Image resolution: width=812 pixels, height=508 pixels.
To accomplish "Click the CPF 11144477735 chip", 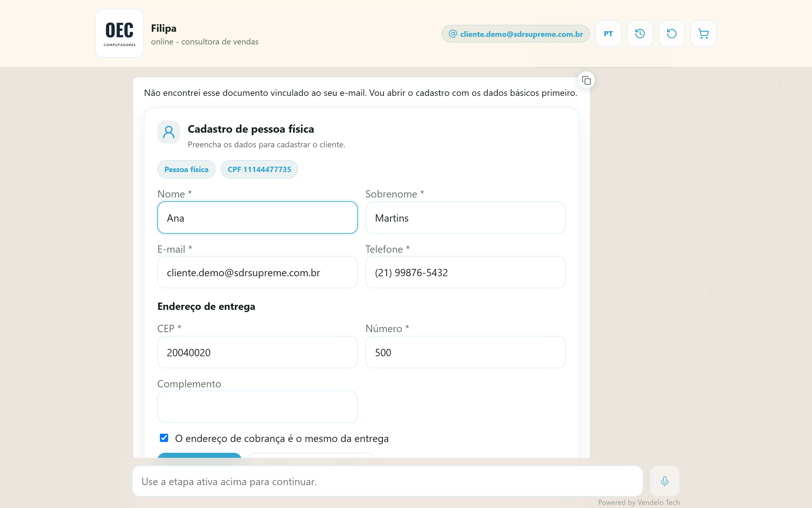I will pos(259,169).
